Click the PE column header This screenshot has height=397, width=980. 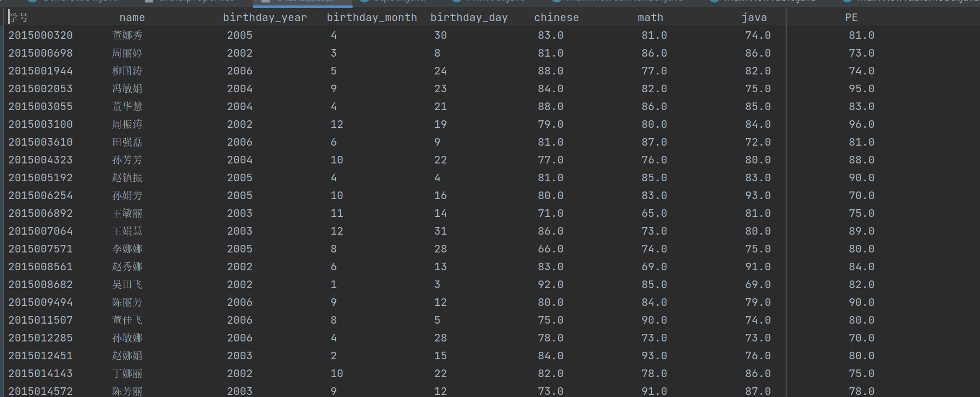coord(851,18)
